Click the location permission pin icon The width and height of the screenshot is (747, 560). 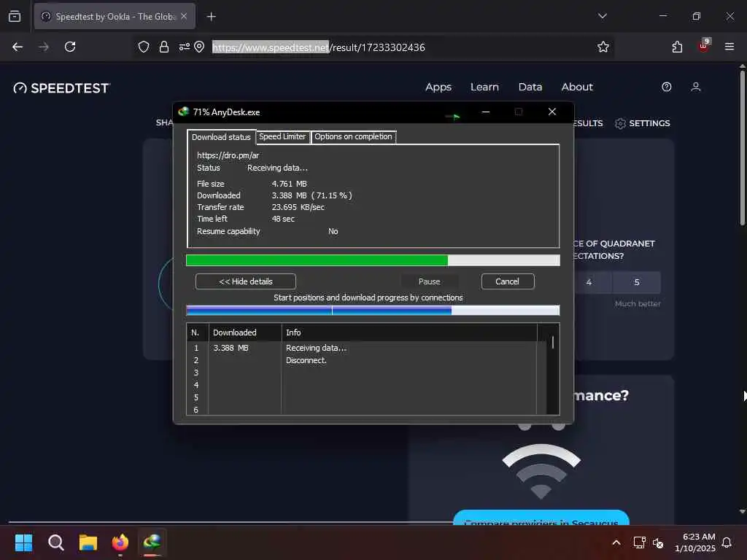coord(200,47)
